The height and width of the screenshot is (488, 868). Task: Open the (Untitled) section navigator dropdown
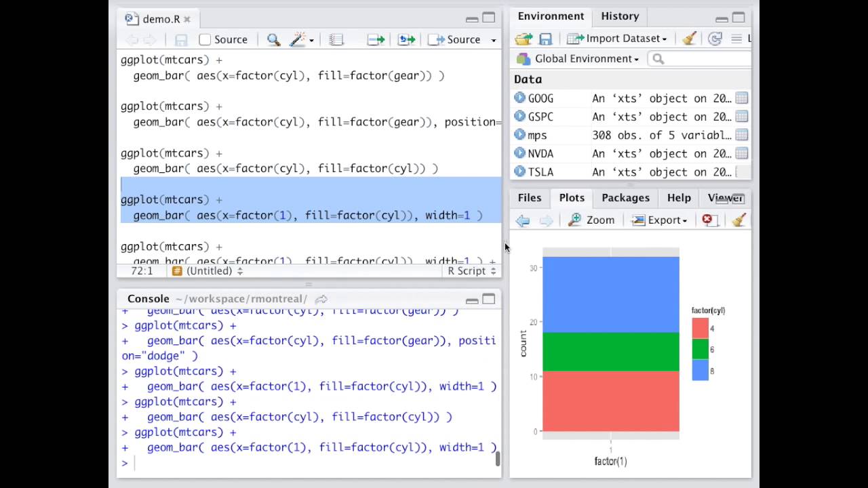point(208,271)
